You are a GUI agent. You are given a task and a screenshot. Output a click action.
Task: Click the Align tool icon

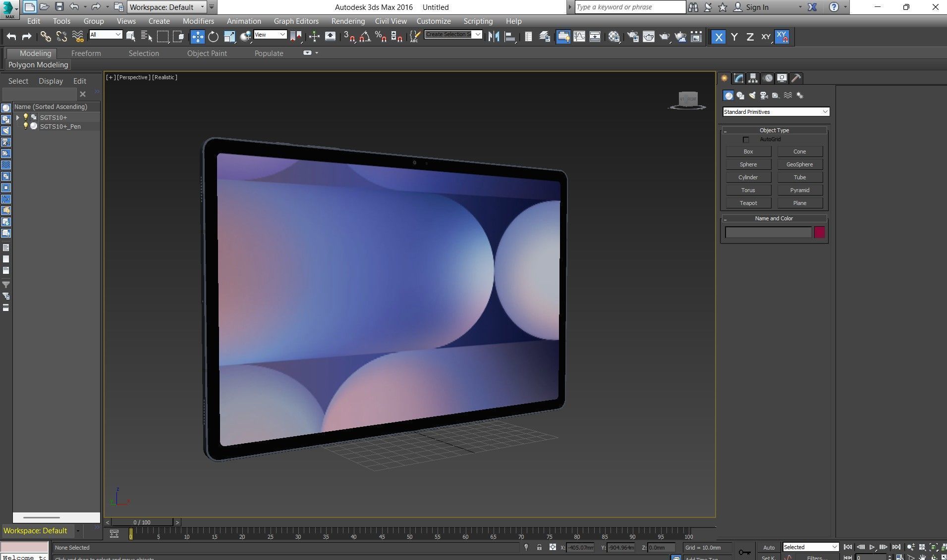pyautogui.click(x=510, y=36)
